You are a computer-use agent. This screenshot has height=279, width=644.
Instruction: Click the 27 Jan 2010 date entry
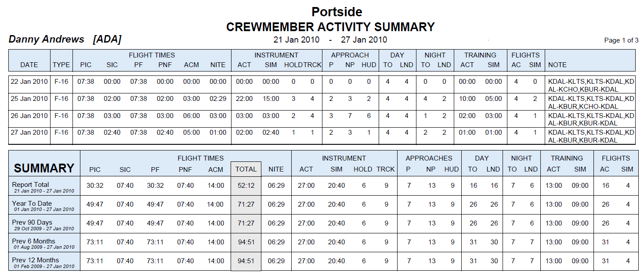point(29,132)
